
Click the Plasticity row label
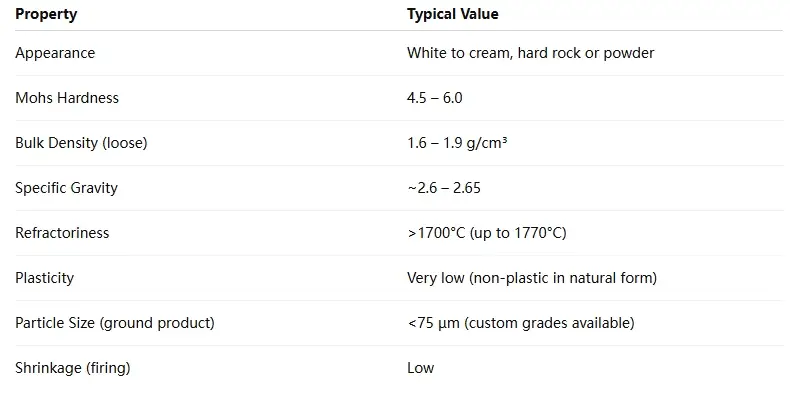click(x=44, y=278)
